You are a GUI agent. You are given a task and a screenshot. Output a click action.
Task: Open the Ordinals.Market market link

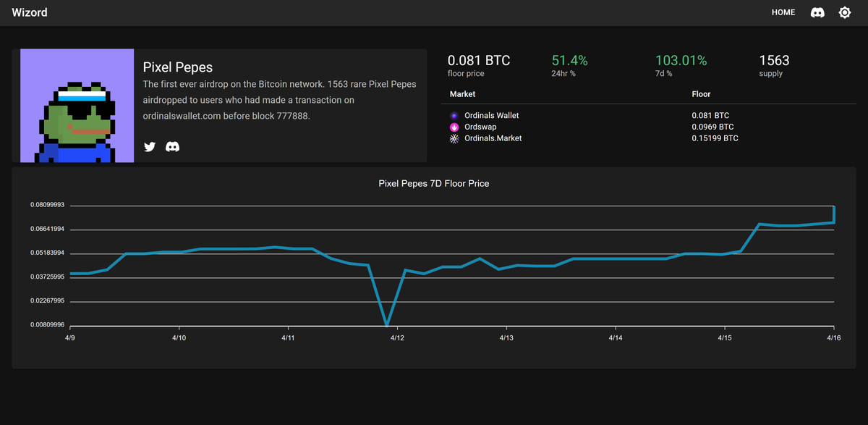coord(493,138)
